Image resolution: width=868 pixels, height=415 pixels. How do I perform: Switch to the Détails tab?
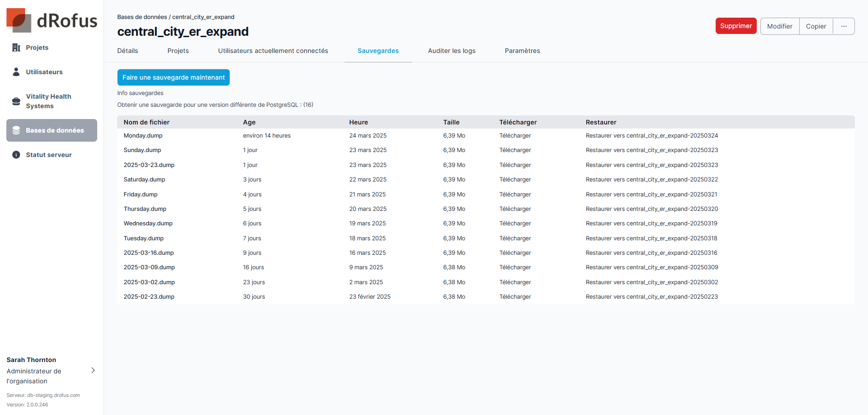click(x=127, y=51)
